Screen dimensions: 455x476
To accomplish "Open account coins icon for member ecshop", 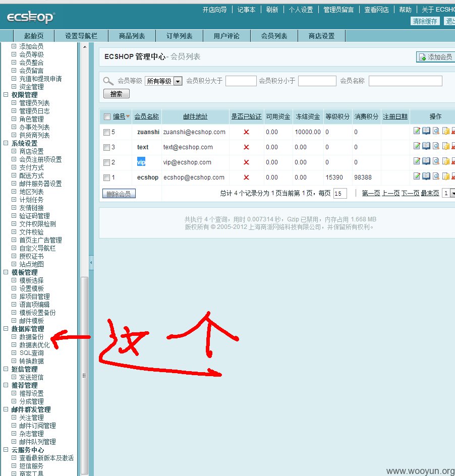I will pos(445,176).
